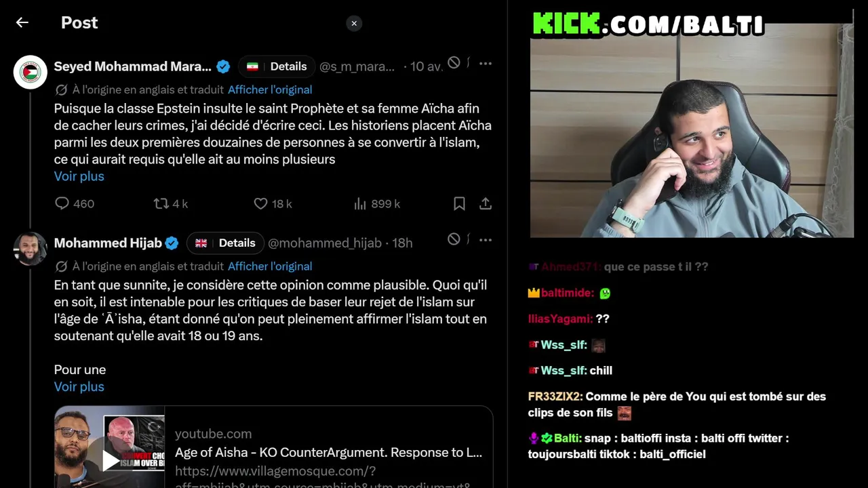Click Details badge with UK flag
868x488 pixels.
click(x=225, y=243)
